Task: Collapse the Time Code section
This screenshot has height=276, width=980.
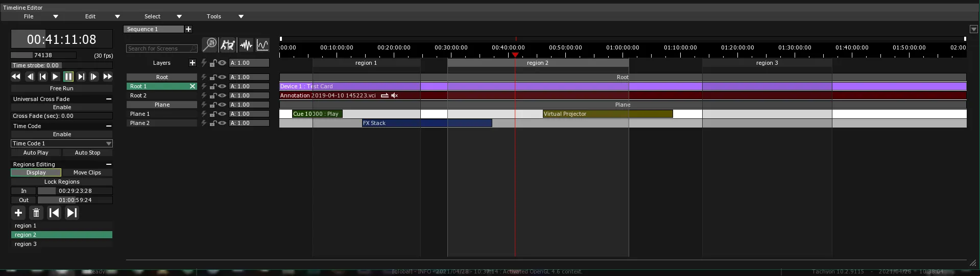Action: (109, 126)
